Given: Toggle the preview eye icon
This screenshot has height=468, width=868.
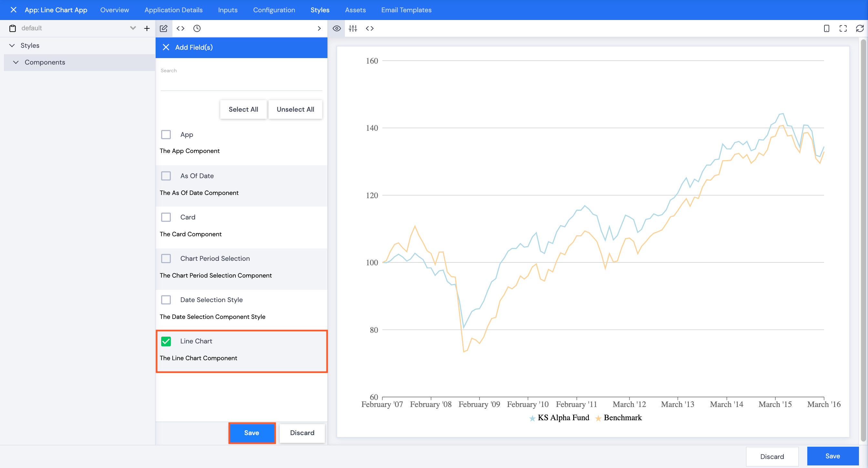Looking at the screenshot, I should [336, 28].
